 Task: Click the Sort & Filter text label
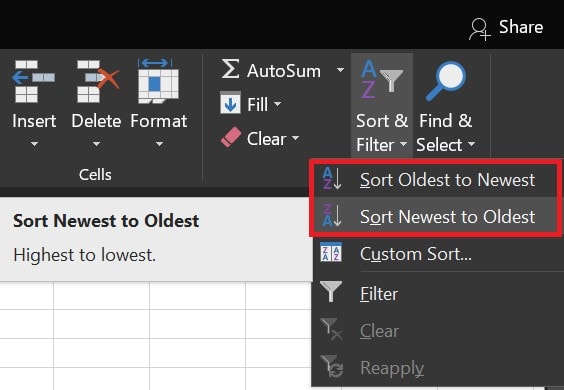pyautogui.click(x=382, y=132)
